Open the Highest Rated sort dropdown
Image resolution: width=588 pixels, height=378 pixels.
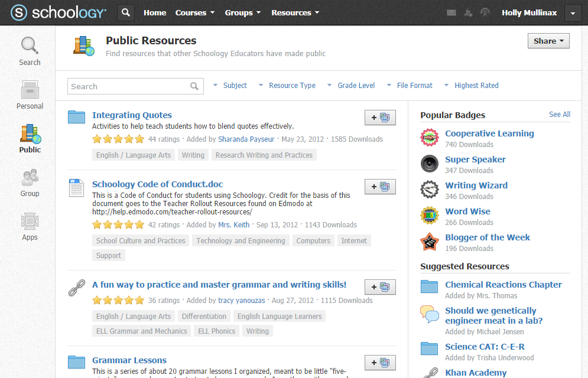(472, 86)
